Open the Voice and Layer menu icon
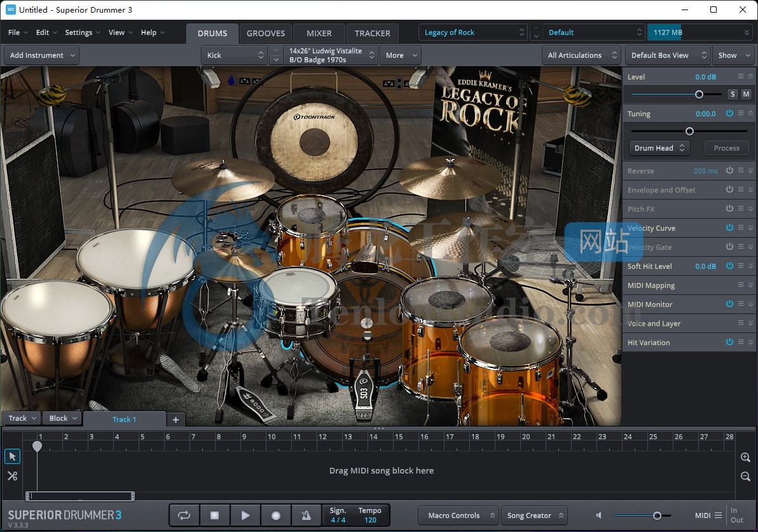The image size is (758, 532). [741, 323]
